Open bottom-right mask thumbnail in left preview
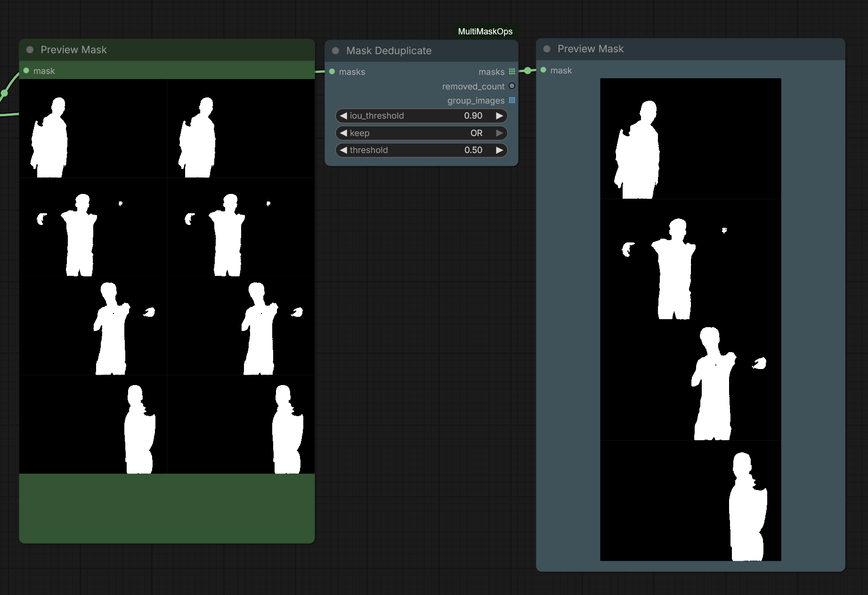Viewport: 868px width, 595px height. (241, 424)
